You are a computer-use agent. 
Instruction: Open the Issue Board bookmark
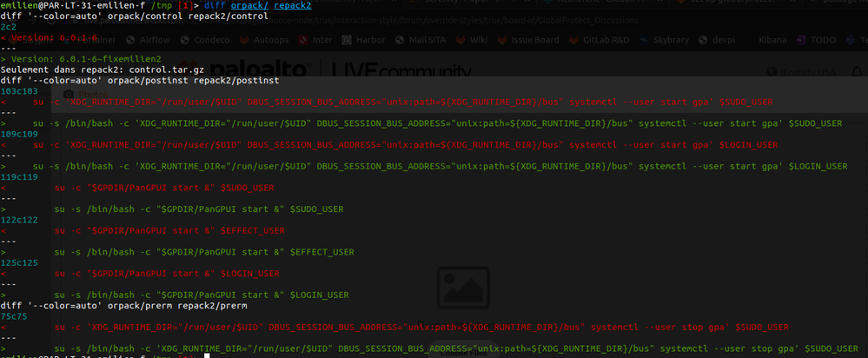pyautogui.click(x=528, y=40)
